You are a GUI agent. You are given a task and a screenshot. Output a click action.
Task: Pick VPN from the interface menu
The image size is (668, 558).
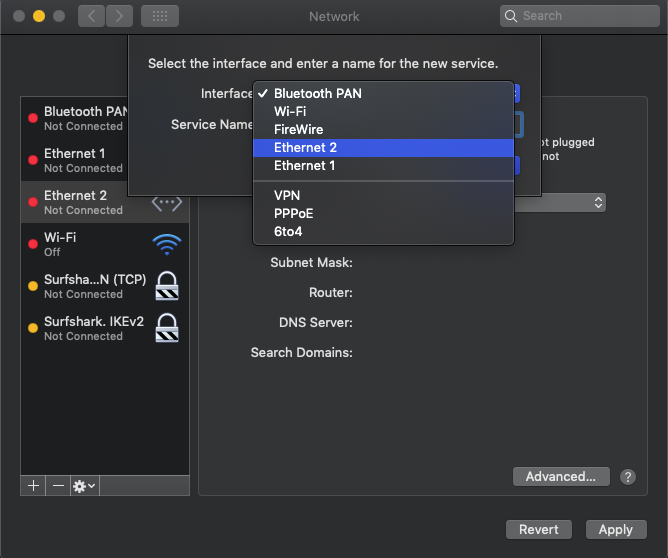point(287,196)
